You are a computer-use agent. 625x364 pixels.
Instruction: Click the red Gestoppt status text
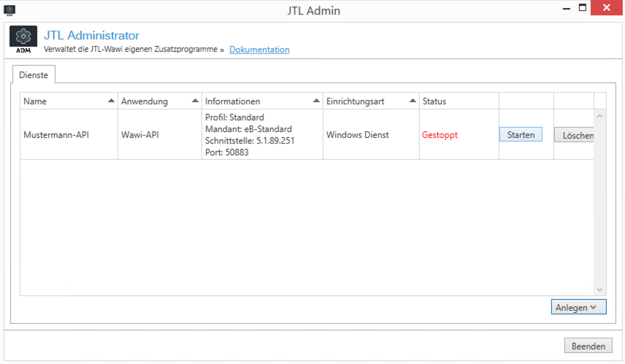(x=439, y=135)
